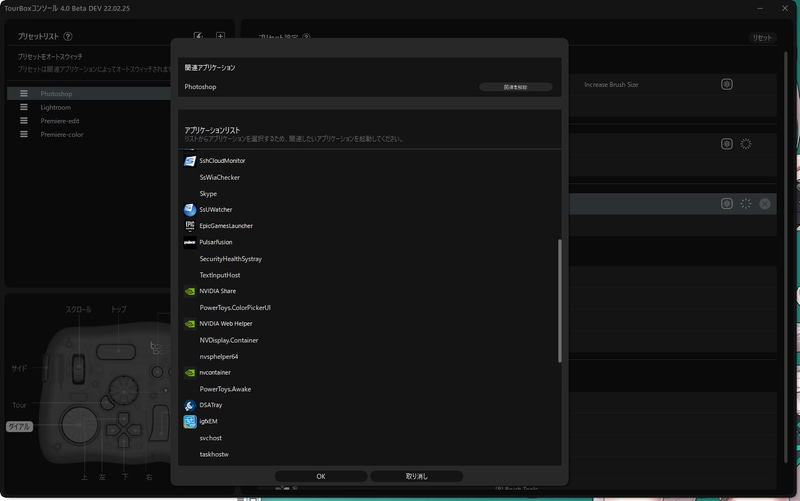This screenshot has width=800, height=501.
Task: Click the SsUWatcher globe icon
Action: pyautogui.click(x=190, y=210)
